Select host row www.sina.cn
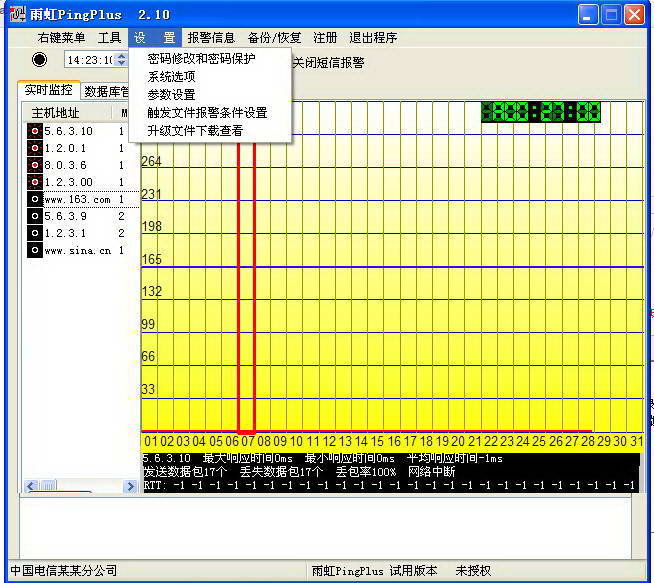The width and height of the screenshot is (654, 583). click(81, 250)
